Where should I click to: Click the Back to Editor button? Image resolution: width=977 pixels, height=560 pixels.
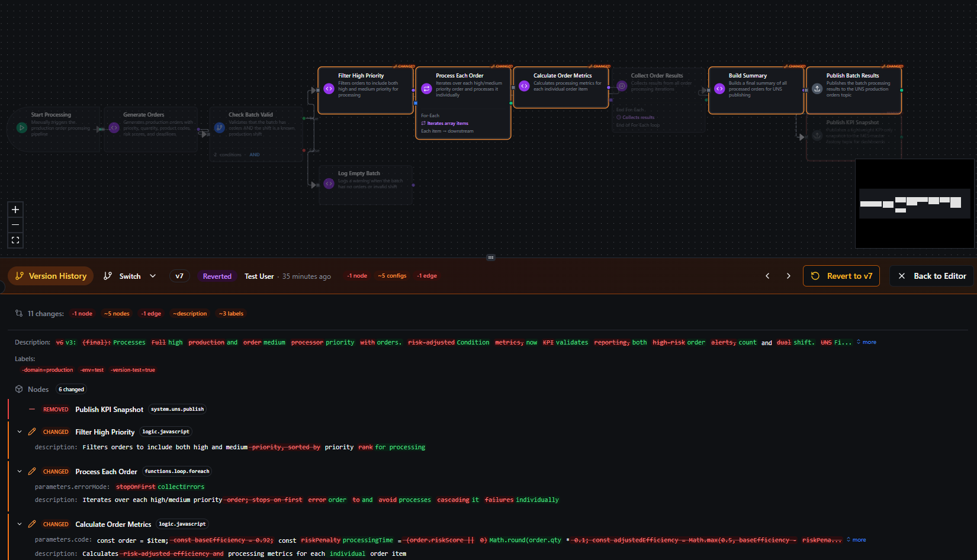click(931, 276)
